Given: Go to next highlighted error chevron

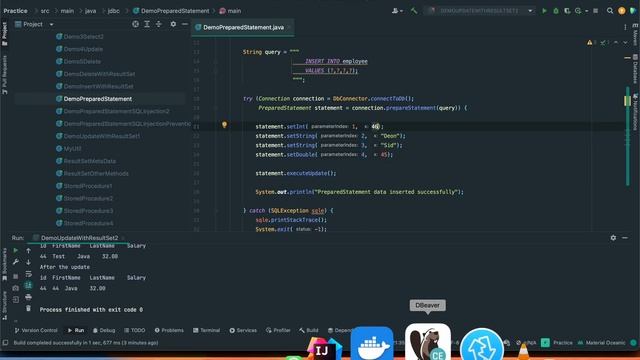Looking at the screenshot, I should [625, 42].
